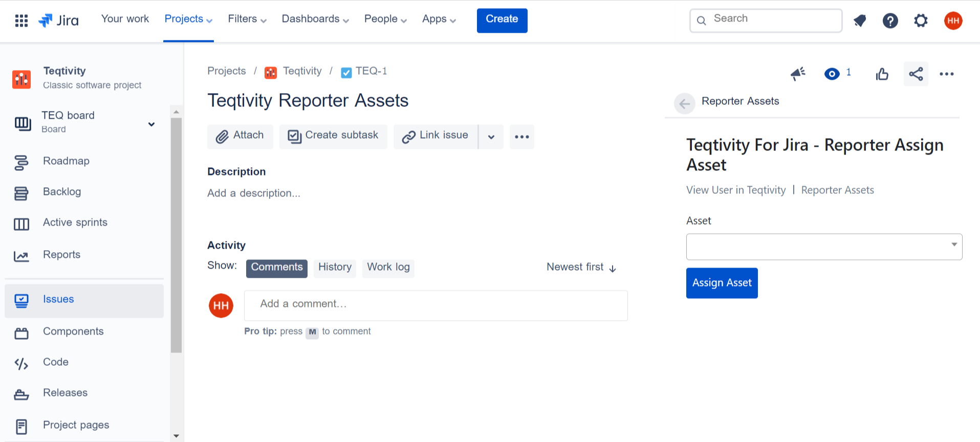Click the TEQ-1 breadcrumb link
The image size is (980, 442).
click(372, 71)
